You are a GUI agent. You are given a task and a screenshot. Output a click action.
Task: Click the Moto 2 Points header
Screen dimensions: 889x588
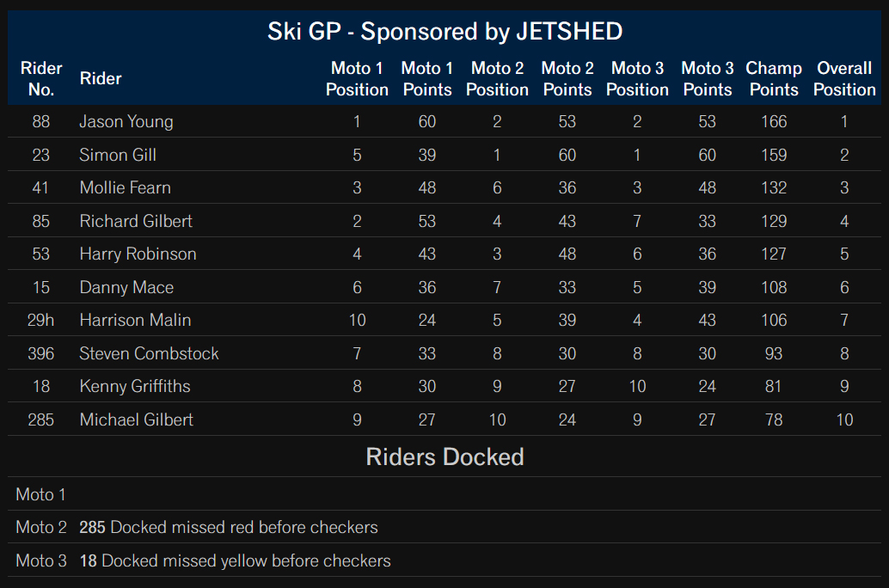click(x=567, y=79)
